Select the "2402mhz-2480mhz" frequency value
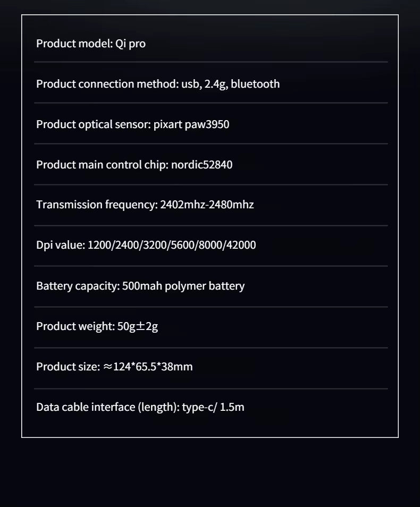This screenshot has height=507, width=420. [207, 205]
